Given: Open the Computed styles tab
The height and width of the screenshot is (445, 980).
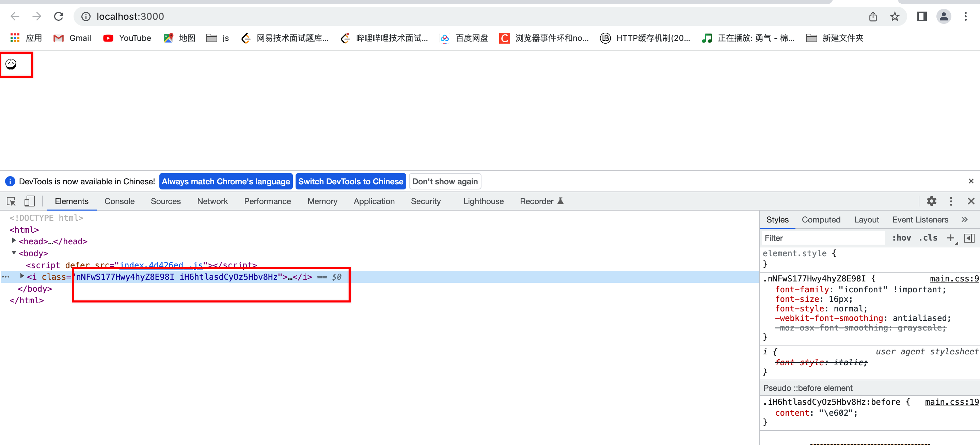Looking at the screenshot, I should [x=821, y=220].
